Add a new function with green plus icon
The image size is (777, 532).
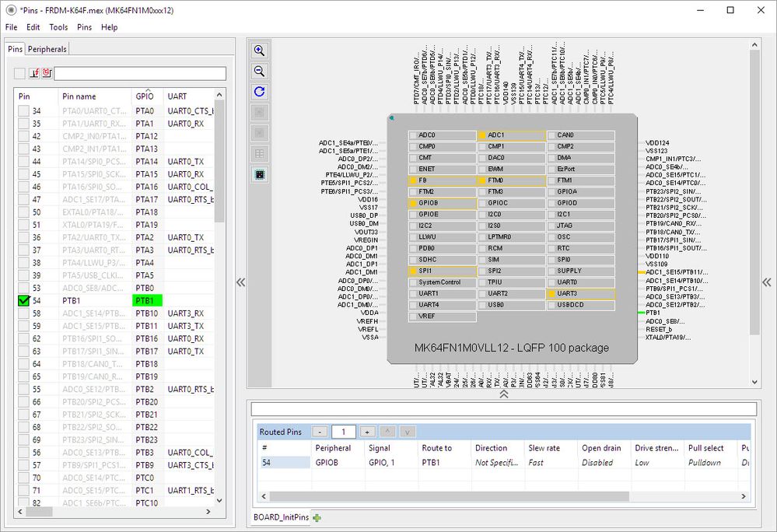[x=317, y=518]
